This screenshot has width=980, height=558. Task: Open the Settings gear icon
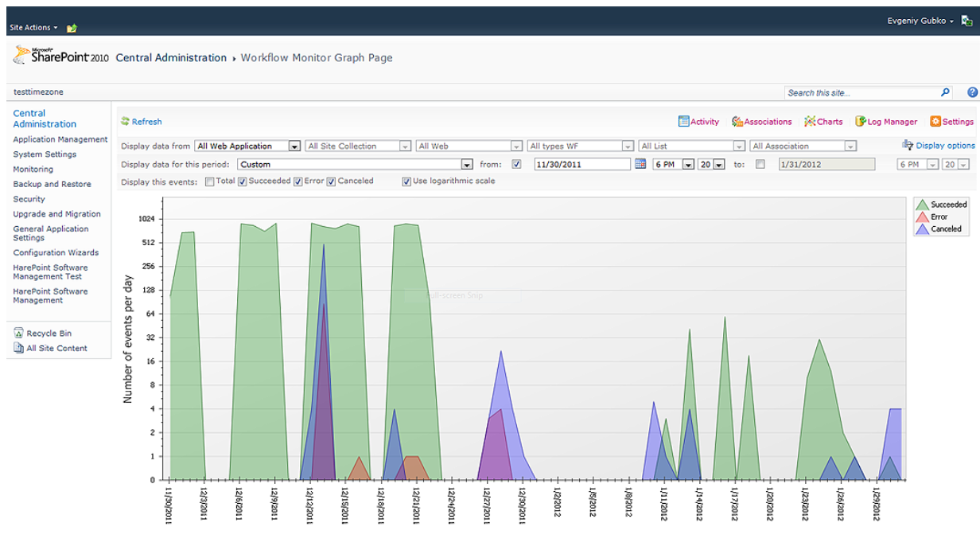click(x=935, y=122)
